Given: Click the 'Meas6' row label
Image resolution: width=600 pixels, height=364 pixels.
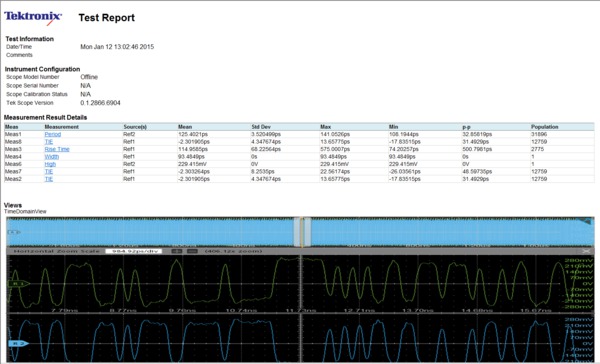Looking at the screenshot, I should pyautogui.click(x=13, y=164).
